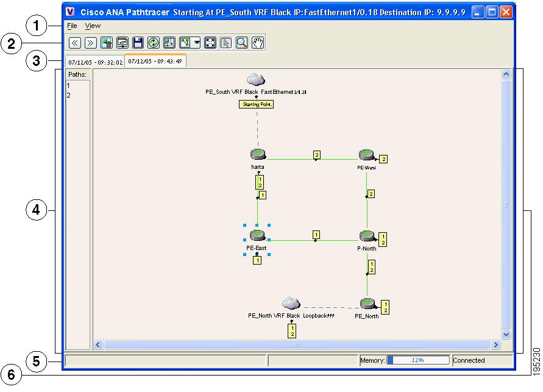Select the PE_North VRF Black Loopback cloud icon
543x392 pixels.
tap(291, 303)
